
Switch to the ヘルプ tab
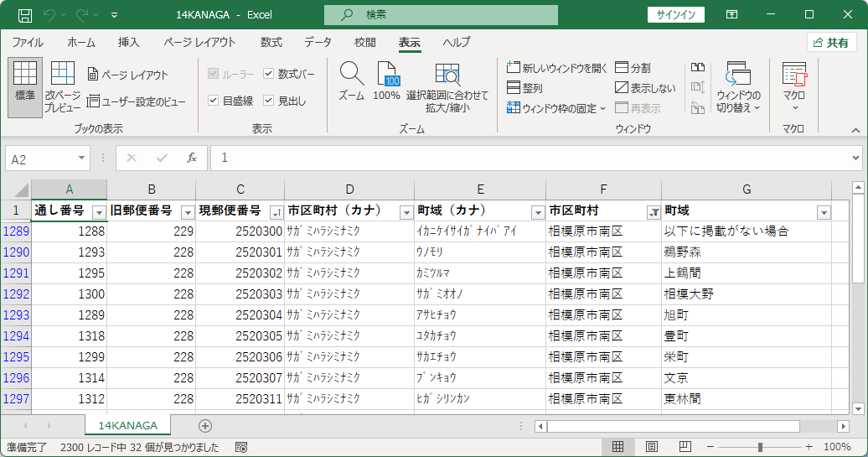[457, 42]
